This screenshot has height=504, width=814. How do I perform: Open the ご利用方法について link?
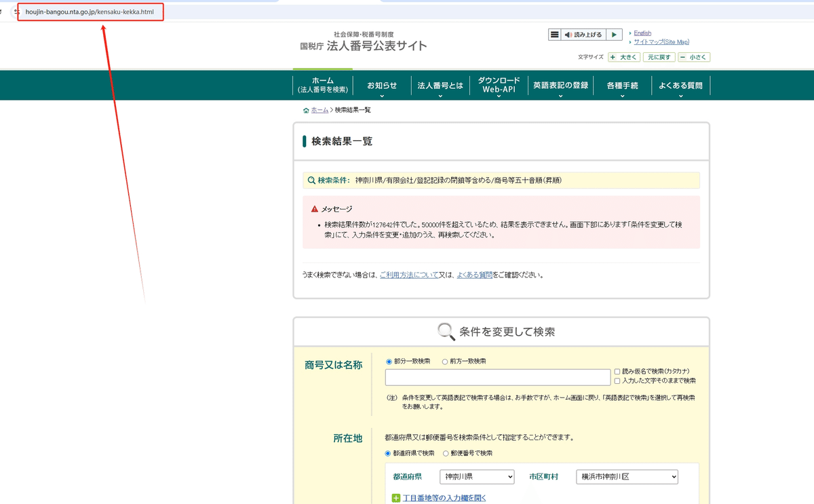point(408,275)
